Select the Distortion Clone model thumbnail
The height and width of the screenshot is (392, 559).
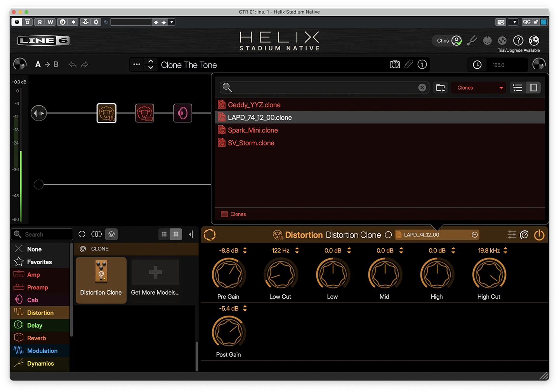point(101,280)
